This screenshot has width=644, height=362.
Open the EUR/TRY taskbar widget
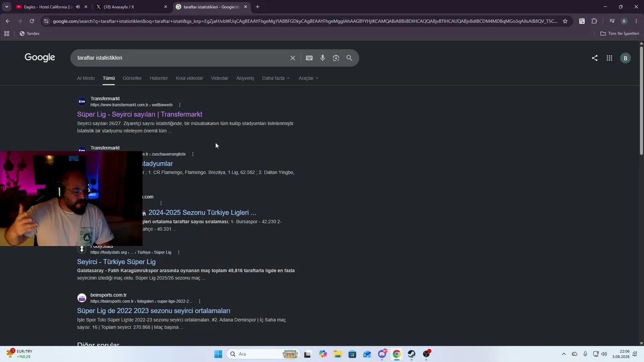[x=19, y=354]
